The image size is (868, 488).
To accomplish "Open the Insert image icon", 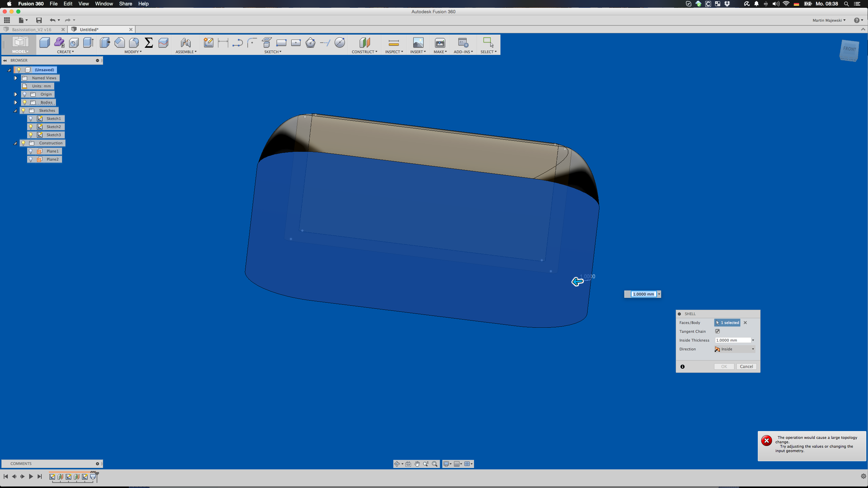I will (418, 43).
